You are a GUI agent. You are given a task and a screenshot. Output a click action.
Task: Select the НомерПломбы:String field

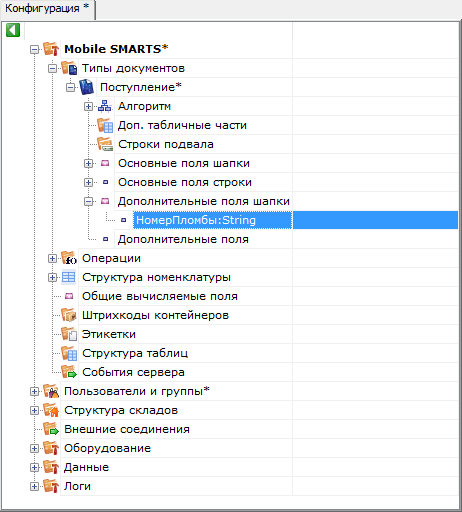click(196, 220)
